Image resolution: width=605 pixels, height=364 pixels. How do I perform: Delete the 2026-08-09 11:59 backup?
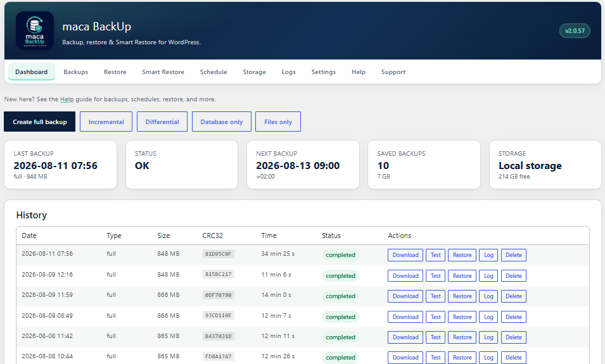pyautogui.click(x=514, y=296)
